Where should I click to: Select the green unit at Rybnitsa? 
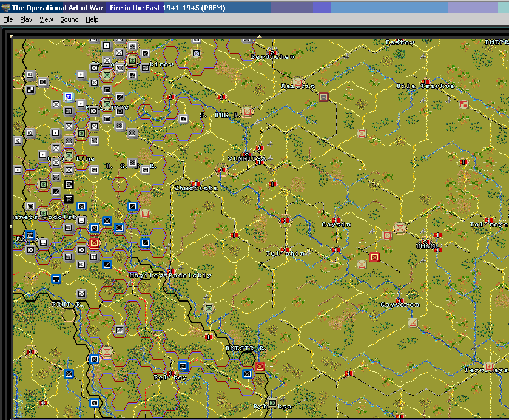272,403
